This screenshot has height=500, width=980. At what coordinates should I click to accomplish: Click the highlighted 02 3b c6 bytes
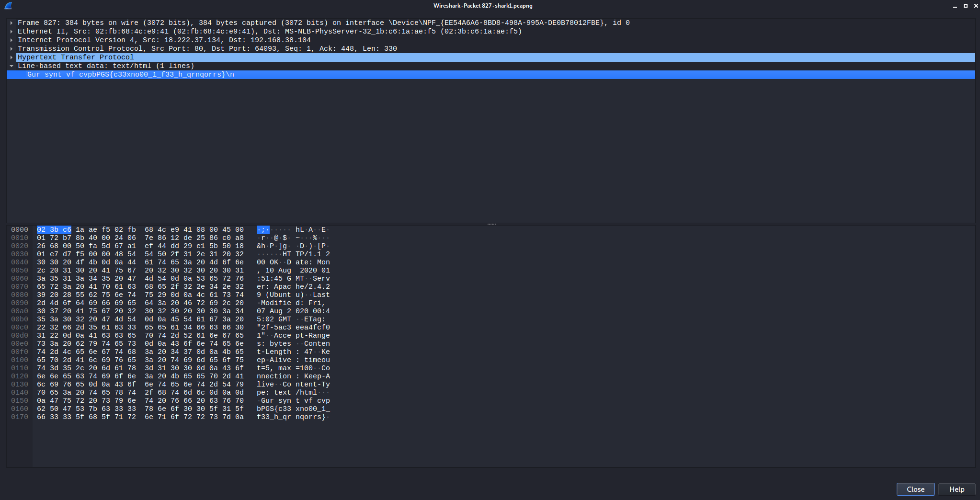pyautogui.click(x=54, y=229)
